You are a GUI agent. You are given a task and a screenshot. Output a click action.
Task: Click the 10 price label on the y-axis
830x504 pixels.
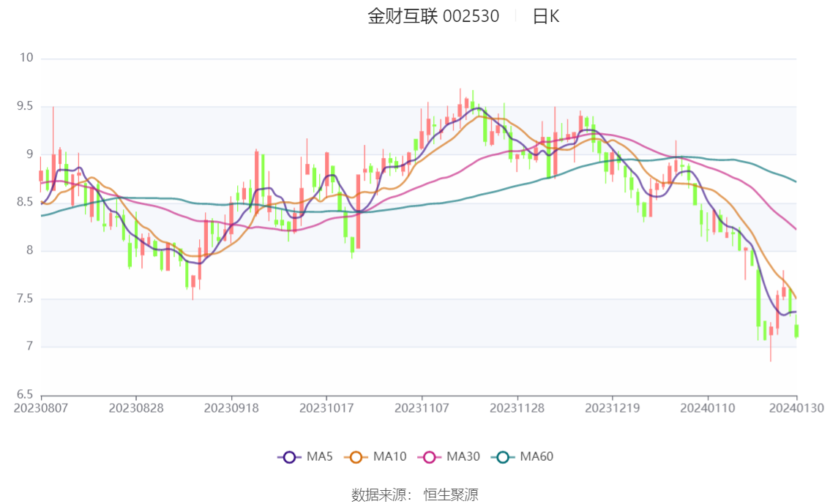pos(27,58)
